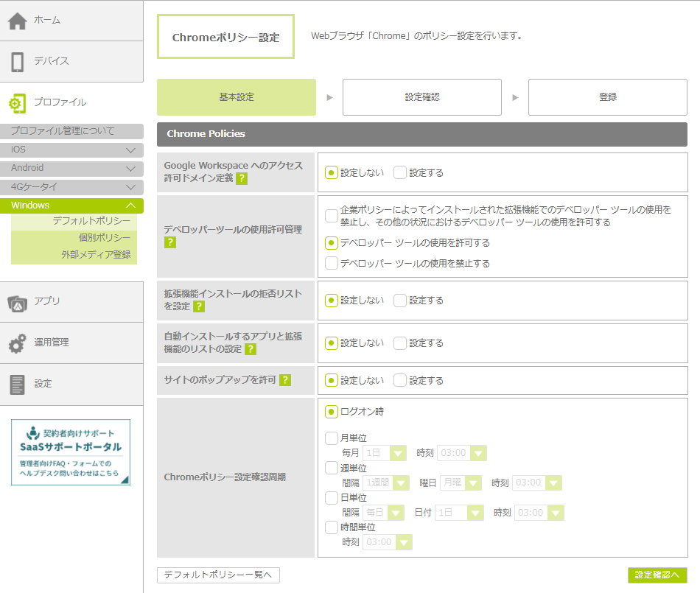
Task: Open help for Google Workspace domain setting
Action: (x=242, y=178)
